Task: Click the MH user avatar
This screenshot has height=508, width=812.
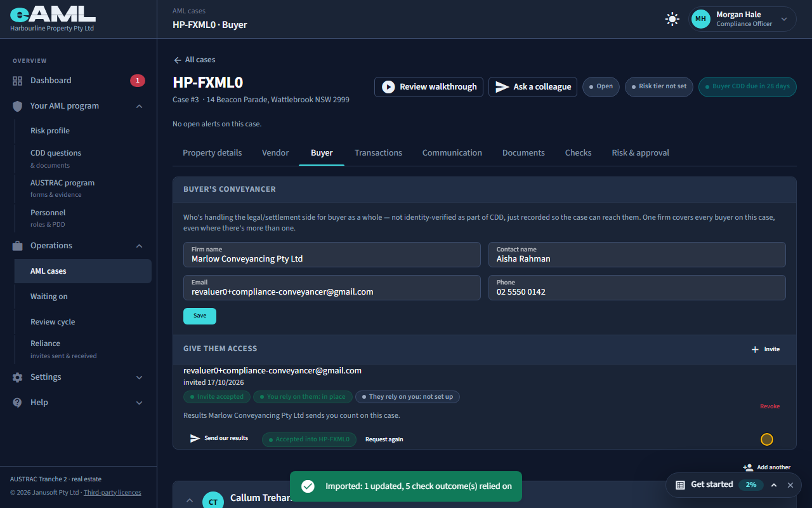Action: [700, 19]
